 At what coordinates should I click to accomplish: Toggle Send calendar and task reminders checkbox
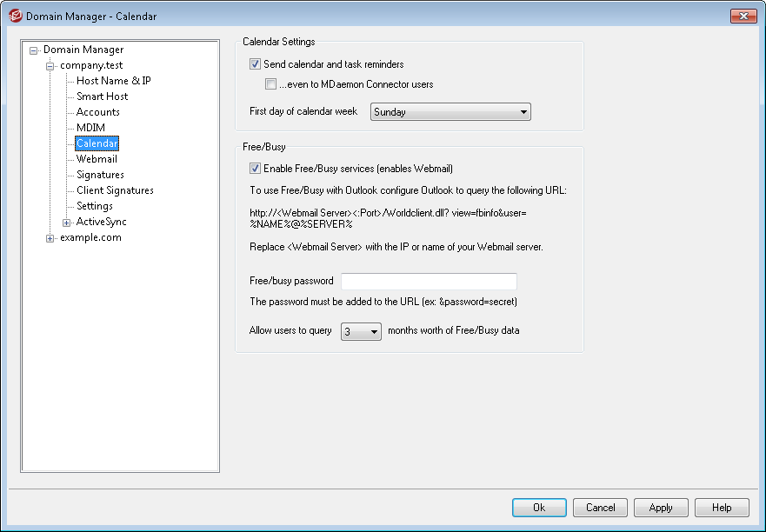tap(255, 64)
